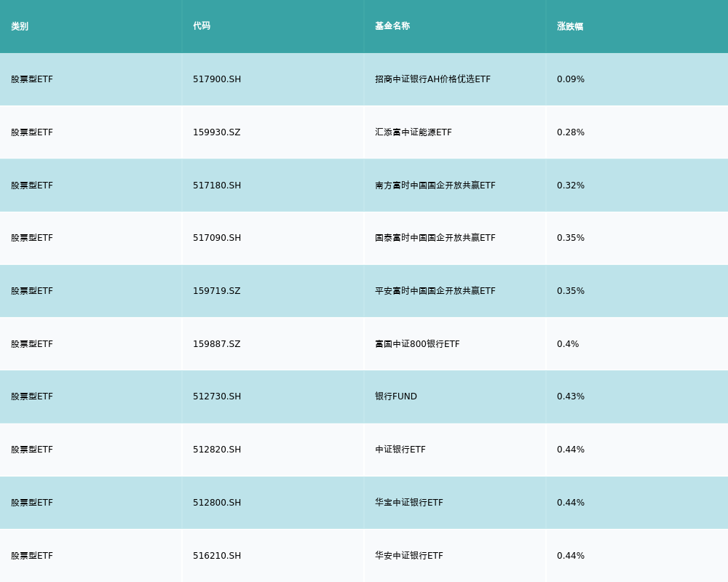Viewport: 728px width, 582px height.
Task: Click the 代码 column header
Action: click(x=202, y=26)
